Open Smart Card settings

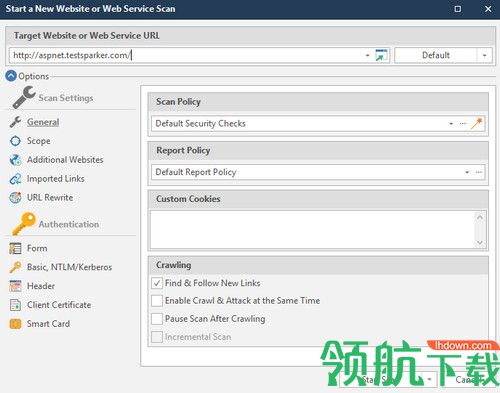48,324
